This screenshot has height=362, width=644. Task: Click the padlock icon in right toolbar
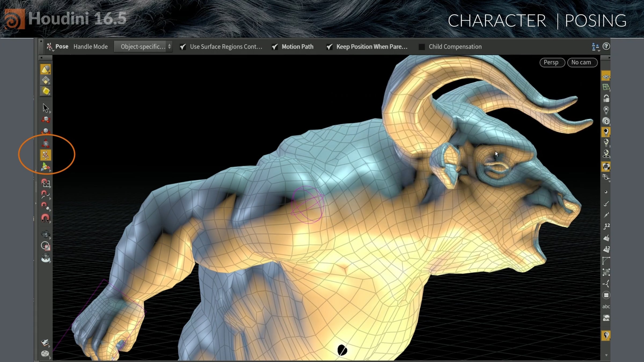pyautogui.click(x=606, y=98)
